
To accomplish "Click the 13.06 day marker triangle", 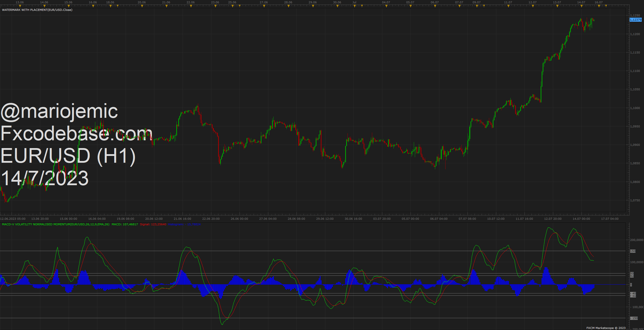I will click(20, 6).
